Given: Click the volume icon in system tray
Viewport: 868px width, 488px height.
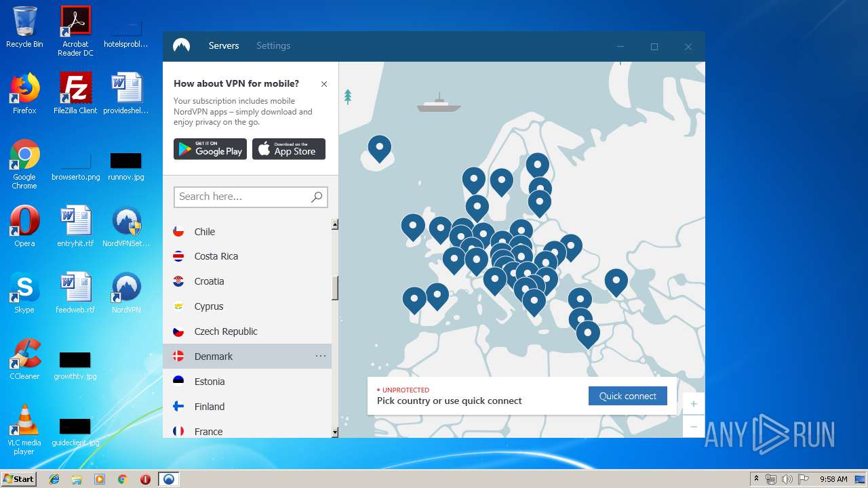Looking at the screenshot, I should point(787,479).
